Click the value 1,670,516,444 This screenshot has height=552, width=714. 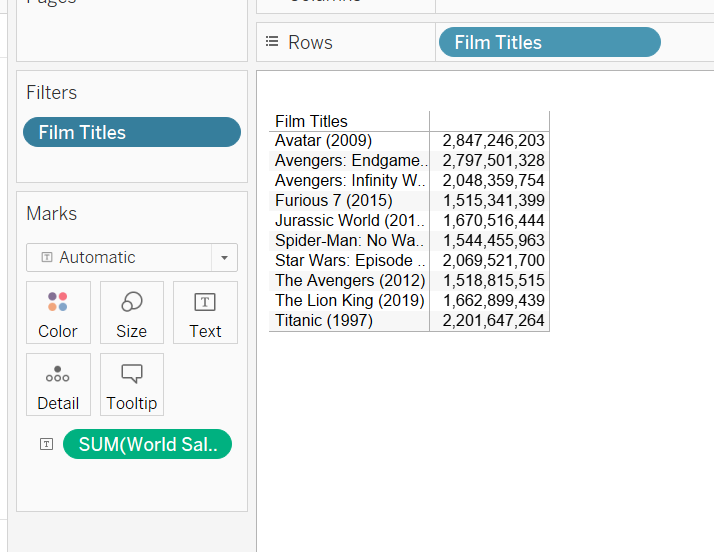(x=494, y=220)
